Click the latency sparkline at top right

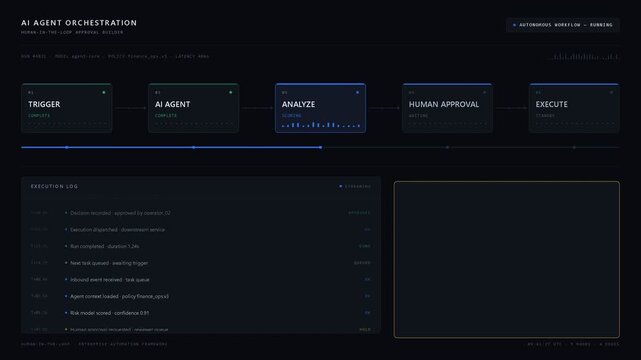coord(584,57)
